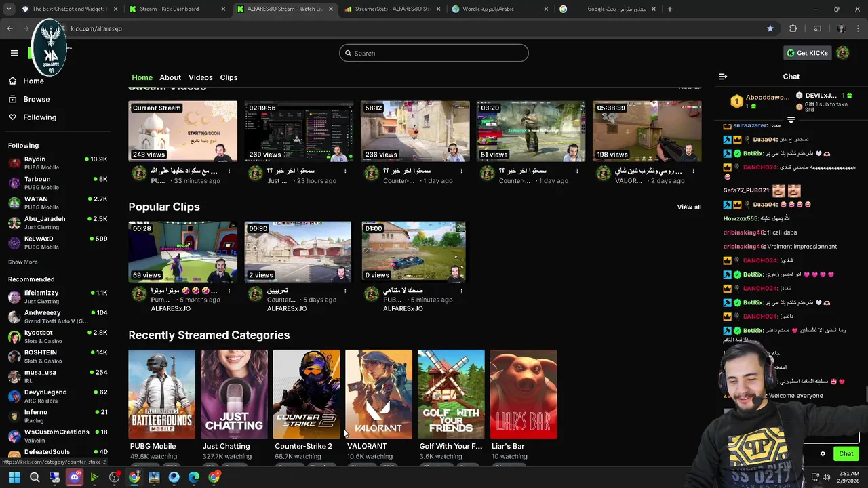Open the 05:38:39 stream video
Image resolution: width=868 pixels, height=488 pixels.
(647, 131)
